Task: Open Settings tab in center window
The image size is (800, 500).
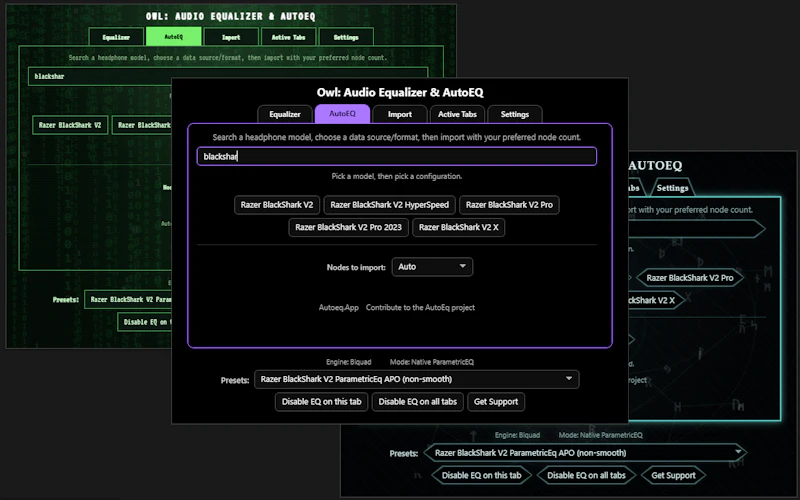Action: click(514, 114)
